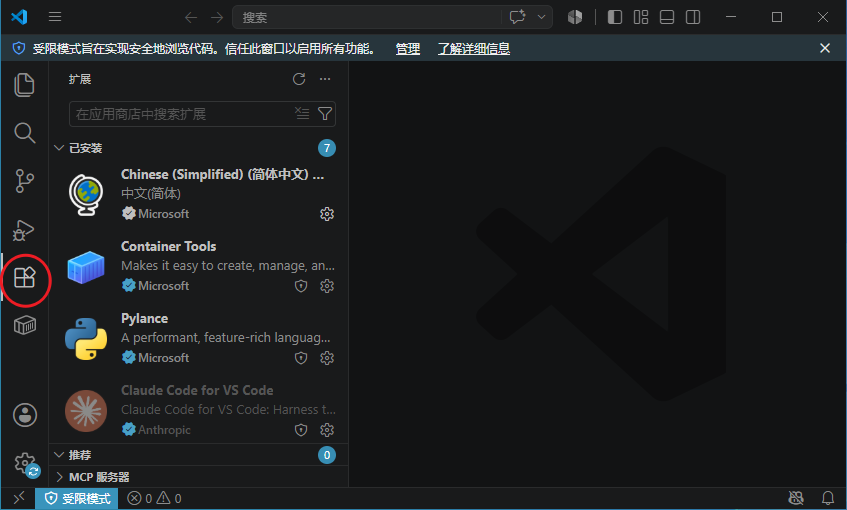This screenshot has height=510, width=847.
Task: Dismiss the restricted mode banner
Action: 825,48
